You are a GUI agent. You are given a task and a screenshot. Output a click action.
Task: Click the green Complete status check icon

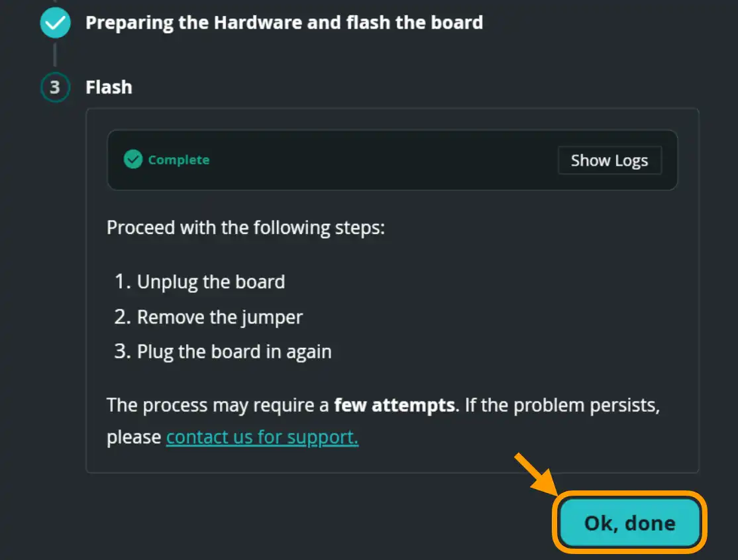pyautogui.click(x=133, y=160)
